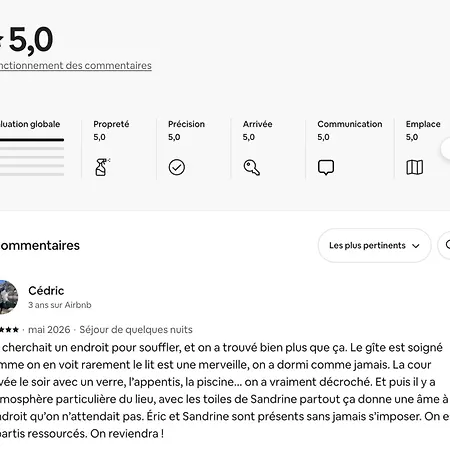Click the search button beside sort dropdown

(445, 245)
